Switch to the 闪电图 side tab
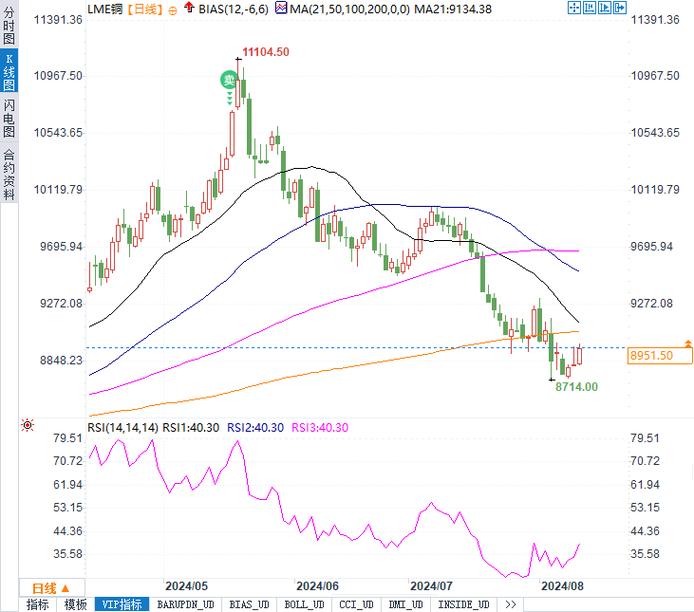Viewport: 694px width, 612px height. click(8, 120)
